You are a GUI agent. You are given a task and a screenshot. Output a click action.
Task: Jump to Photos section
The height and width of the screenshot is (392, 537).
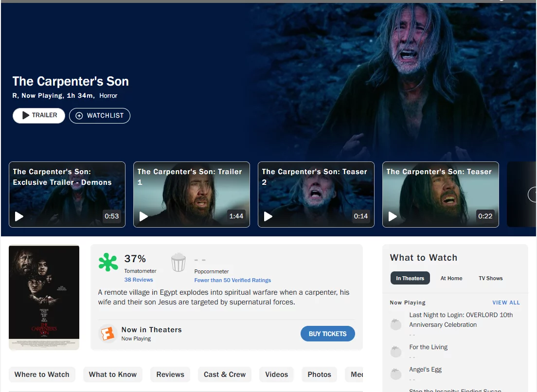[x=319, y=374]
